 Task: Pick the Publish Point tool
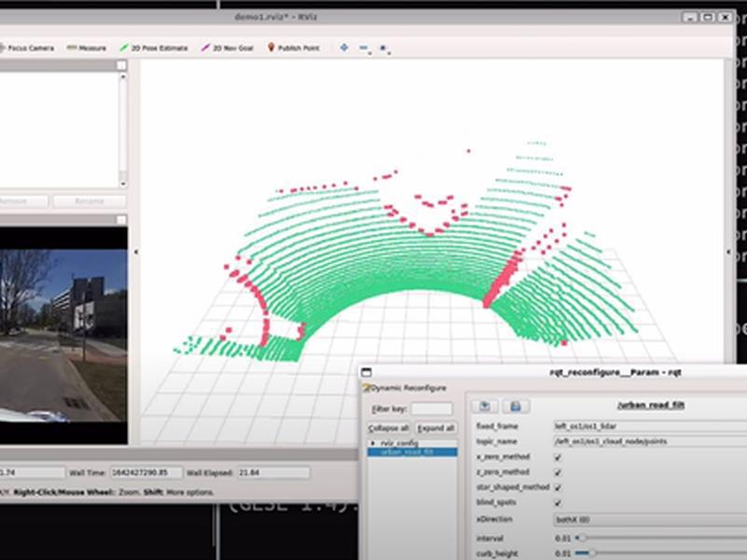[x=294, y=48]
